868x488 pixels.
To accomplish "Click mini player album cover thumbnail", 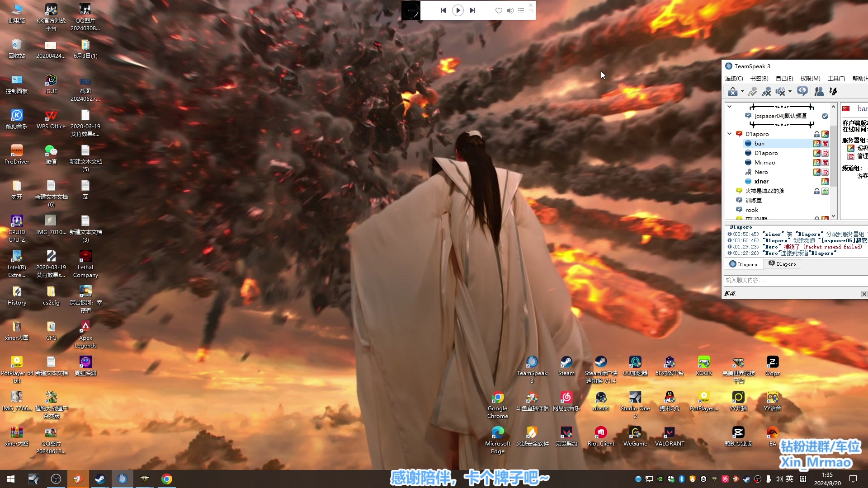I will (x=411, y=10).
